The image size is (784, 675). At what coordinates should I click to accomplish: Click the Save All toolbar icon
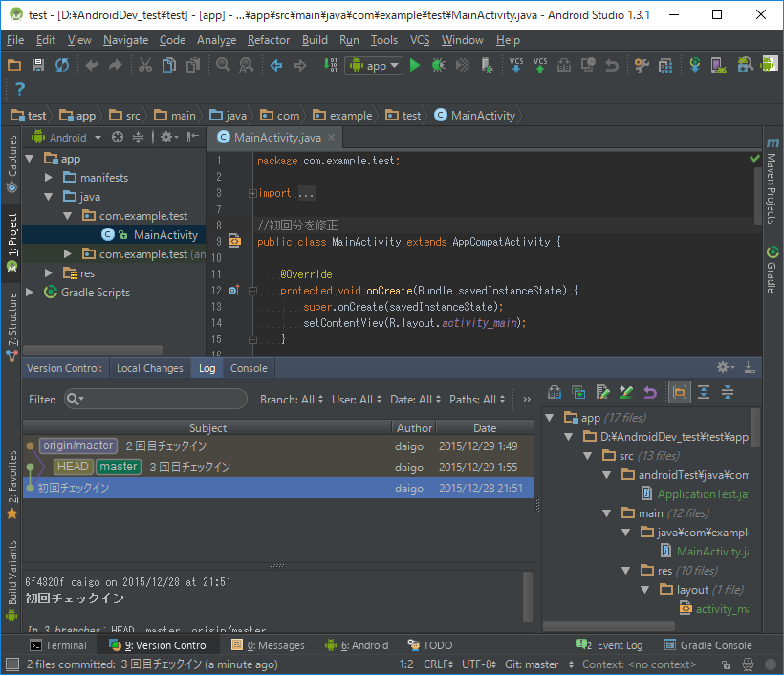(x=38, y=65)
